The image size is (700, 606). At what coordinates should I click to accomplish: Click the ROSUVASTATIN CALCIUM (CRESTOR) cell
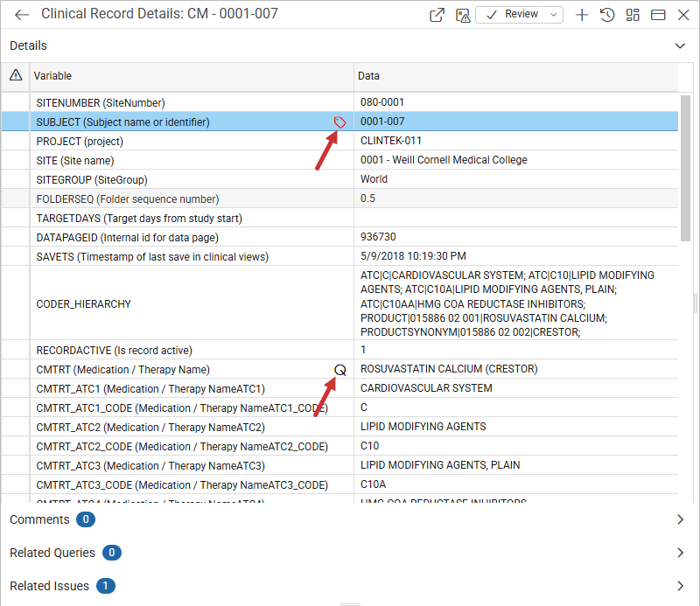coord(516,369)
